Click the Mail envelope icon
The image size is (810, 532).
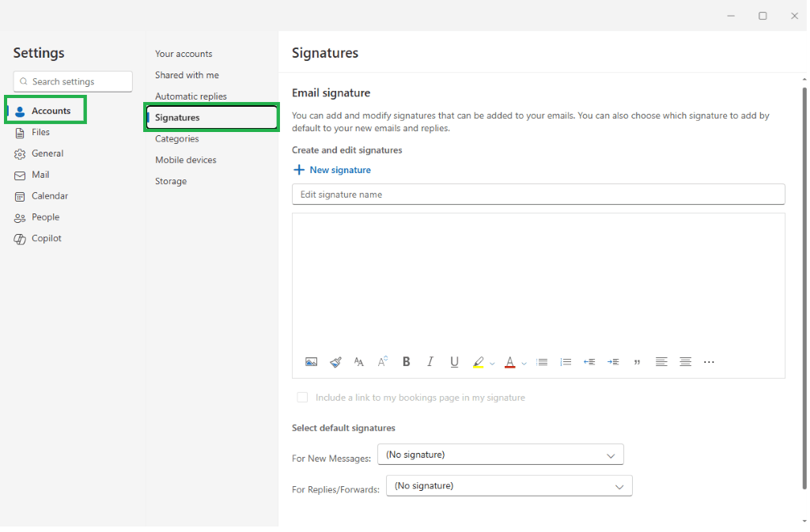(x=20, y=176)
